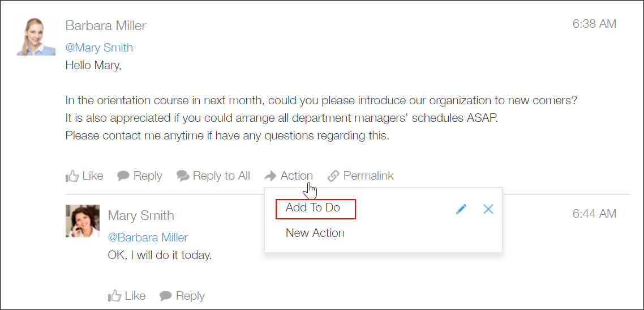Image resolution: width=644 pixels, height=310 pixels.
Task: Click the thumbs-up Like icon on Barbara Miller's post
Action: coord(72,176)
